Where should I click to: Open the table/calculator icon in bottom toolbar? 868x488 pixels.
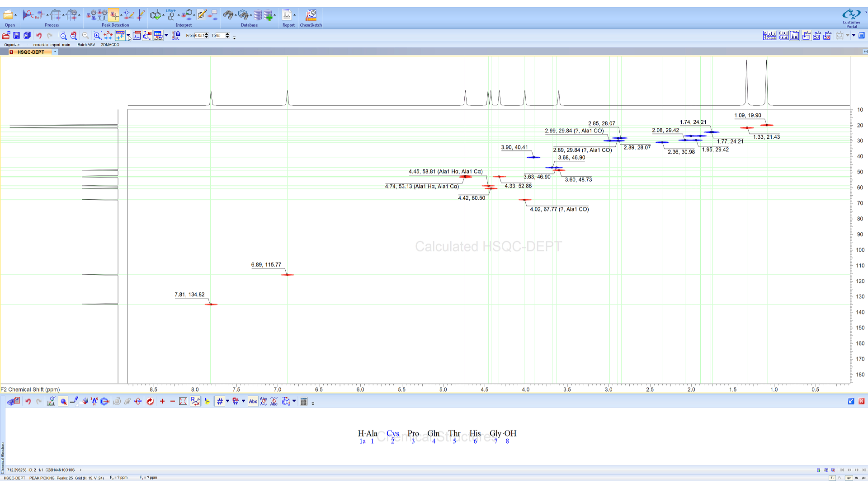coord(303,401)
